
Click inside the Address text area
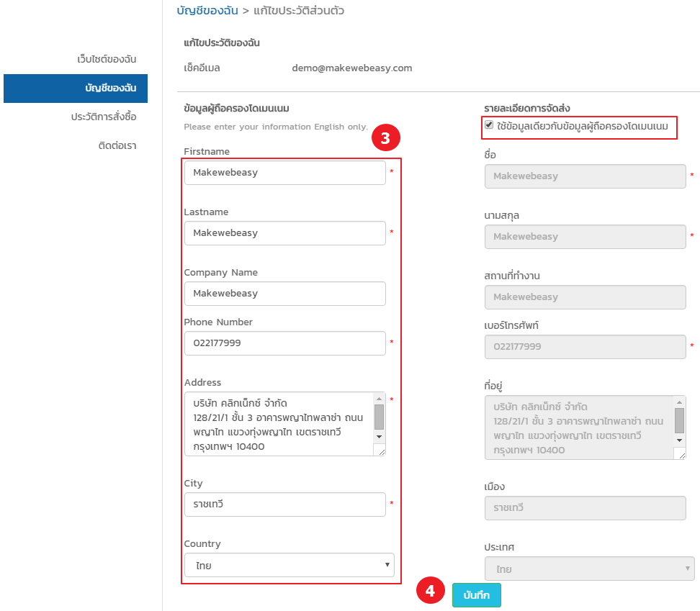click(277, 424)
